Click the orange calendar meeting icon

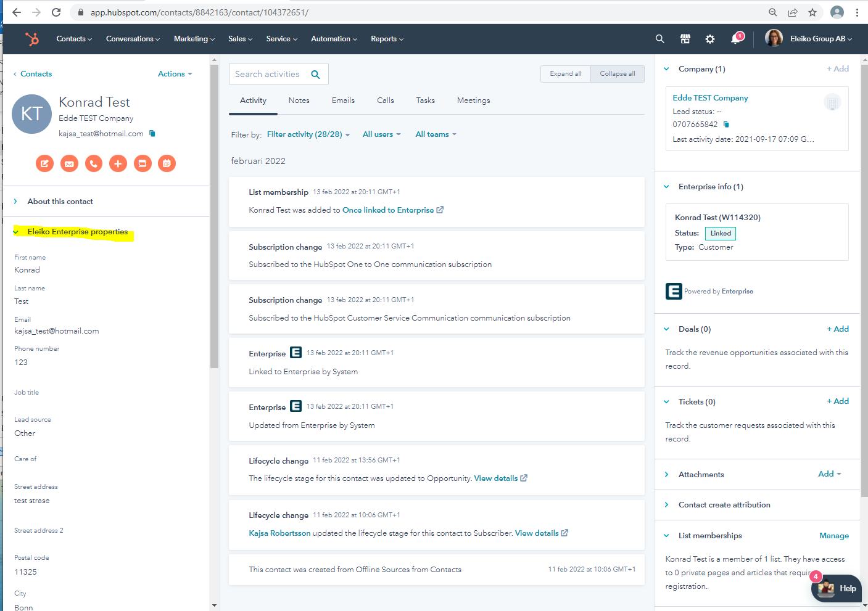coord(167,163)
